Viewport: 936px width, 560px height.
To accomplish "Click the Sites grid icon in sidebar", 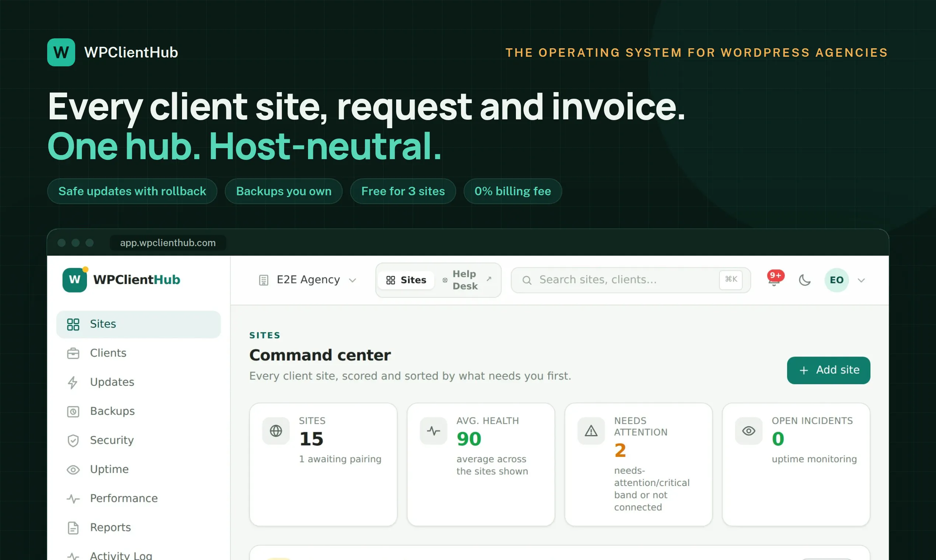I will tap(73, 324).
